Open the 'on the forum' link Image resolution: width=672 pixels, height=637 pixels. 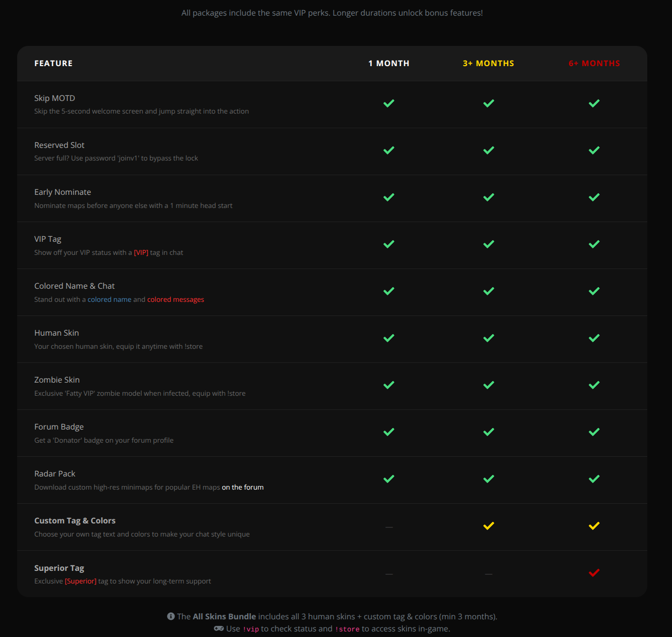pyautogui.click(x=243, y=487)
